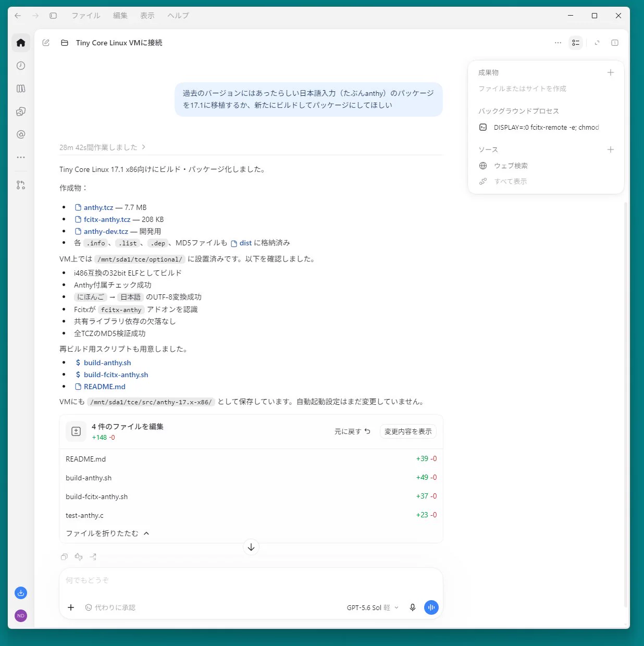The image size is (644, 646).
Task: Click the rightmost panel icon in header
Action: tap(615, 43)
